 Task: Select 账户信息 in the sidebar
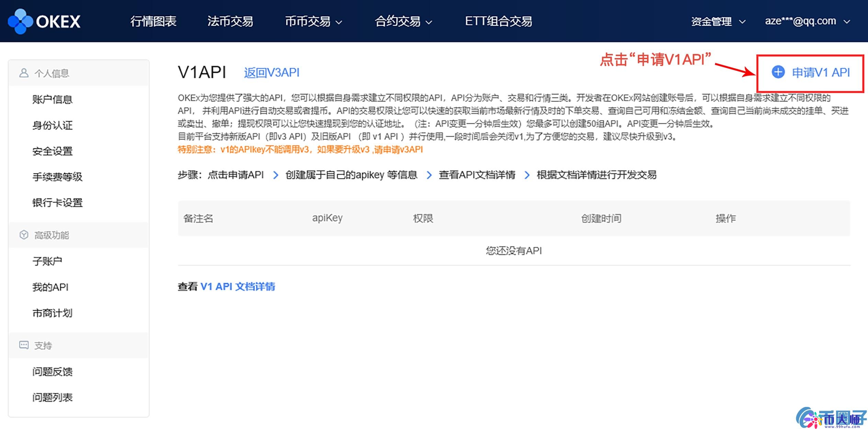(52, 99)
